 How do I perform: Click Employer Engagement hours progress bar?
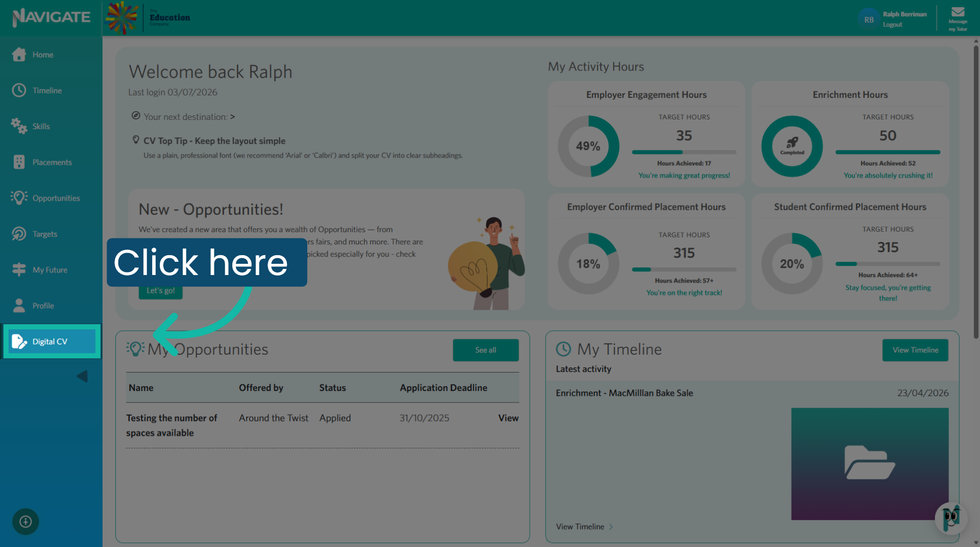pyautogui.click(x=684, y=152)
